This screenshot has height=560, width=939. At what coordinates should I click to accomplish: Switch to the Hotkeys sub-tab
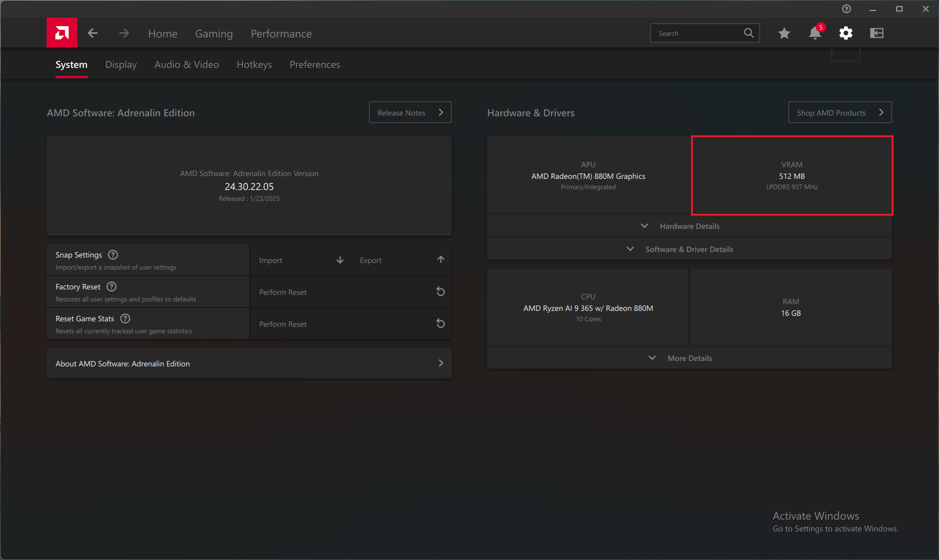pyautogui.click(x=255, y=65)
